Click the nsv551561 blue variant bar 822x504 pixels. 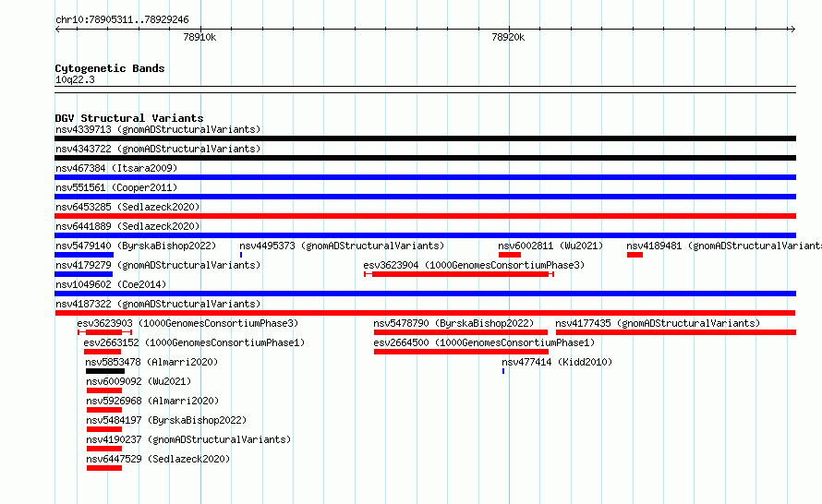pos(425,197)
